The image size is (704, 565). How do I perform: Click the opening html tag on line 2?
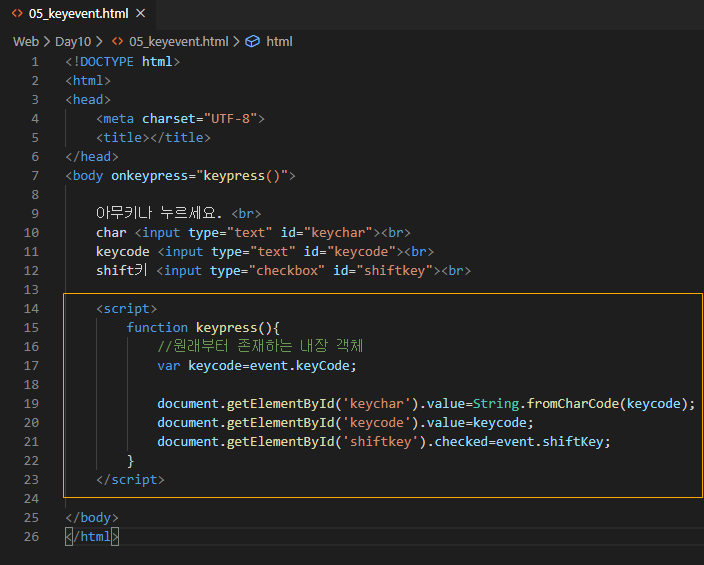point(88,81)
